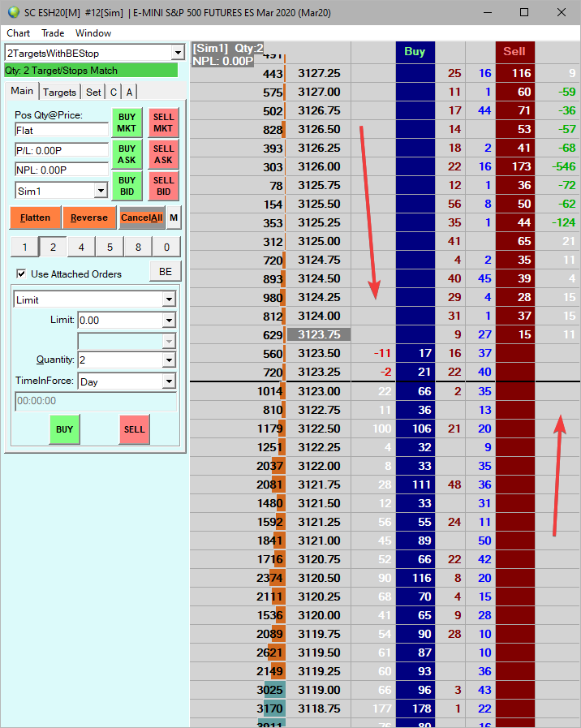This screenshot has width=581, height=728.
Task: Click the CancelAll orders button
Action: 141,218
